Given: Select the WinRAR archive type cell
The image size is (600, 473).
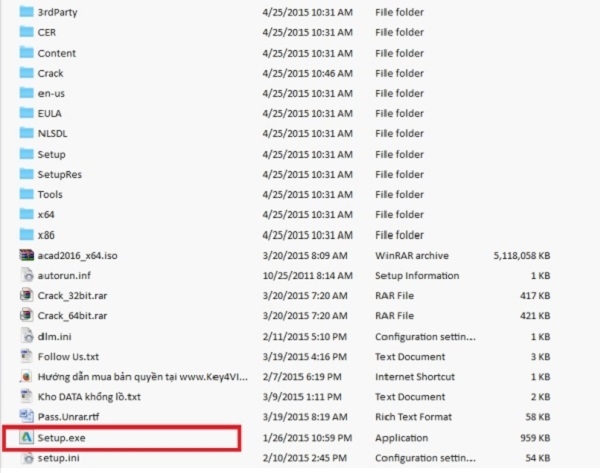Looking at the screenshot, I should coord(412,256).
